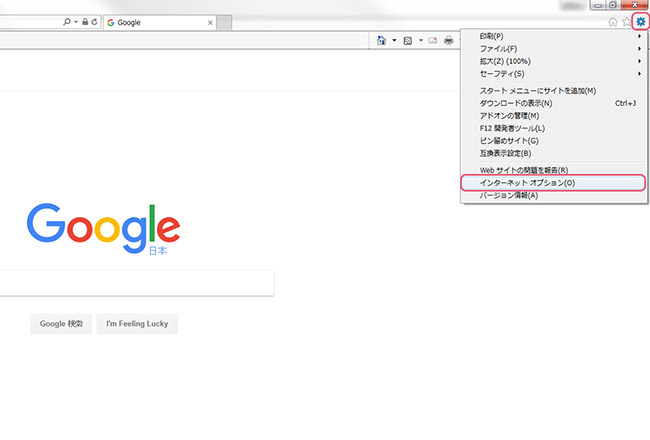Select ダウンロードの表示(N)
This screenshot has width=650, height=440.
click(554, 103)
